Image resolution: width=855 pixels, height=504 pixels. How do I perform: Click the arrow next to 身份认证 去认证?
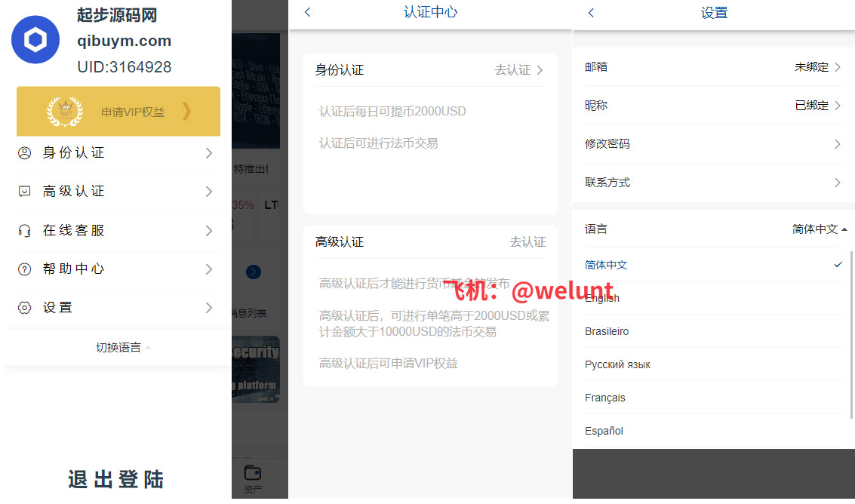[540, 70]
